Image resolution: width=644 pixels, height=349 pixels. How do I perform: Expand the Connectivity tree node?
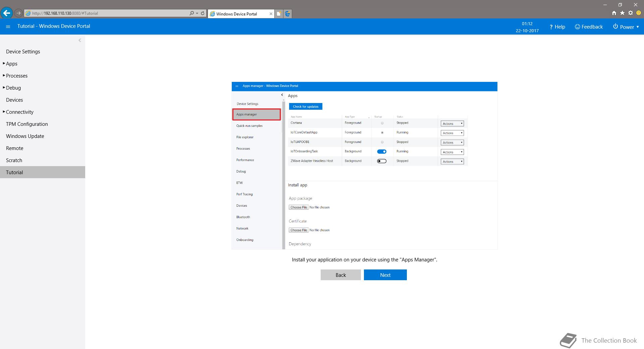[4, 112]
